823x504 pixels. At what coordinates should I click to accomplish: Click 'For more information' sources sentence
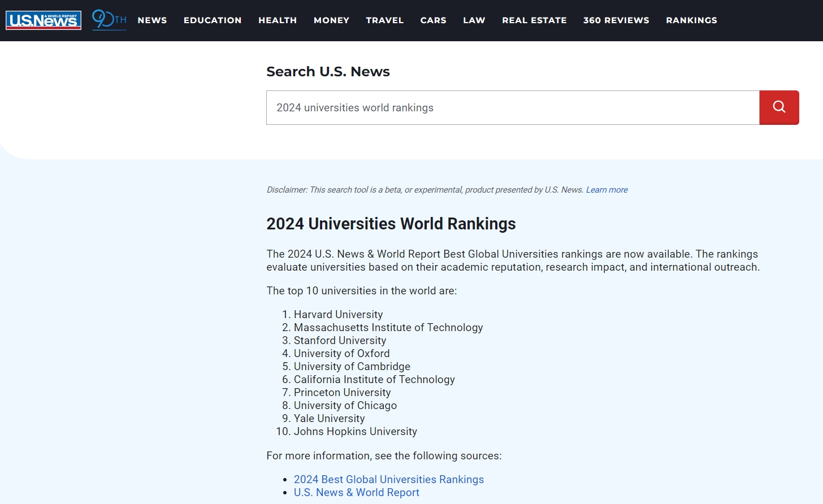384,455
